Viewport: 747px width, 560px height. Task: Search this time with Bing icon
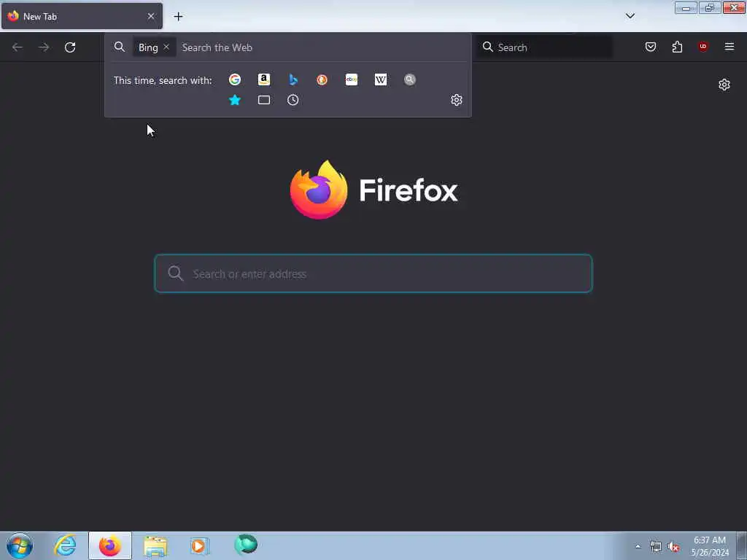pyautogui.click(x=293, y=79)
